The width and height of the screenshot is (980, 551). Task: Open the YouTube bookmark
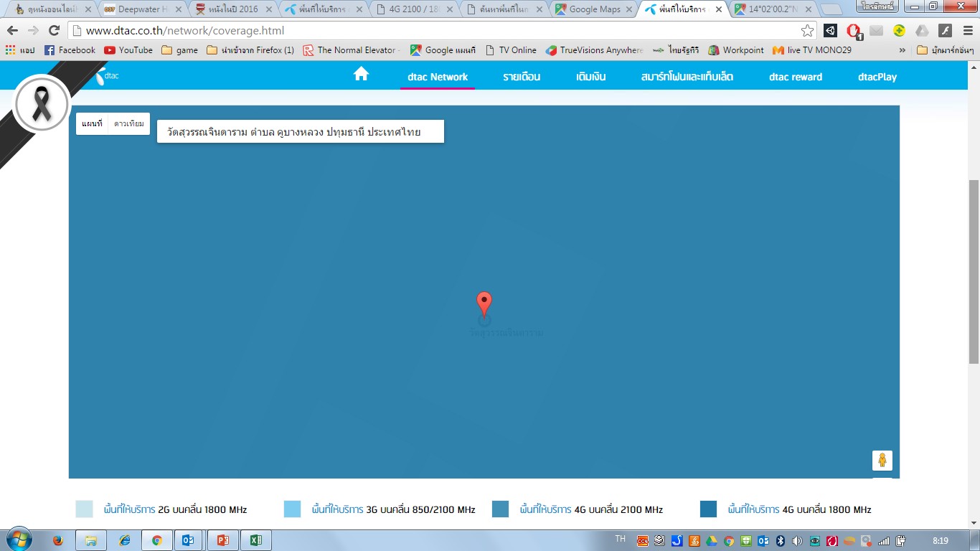128,50
